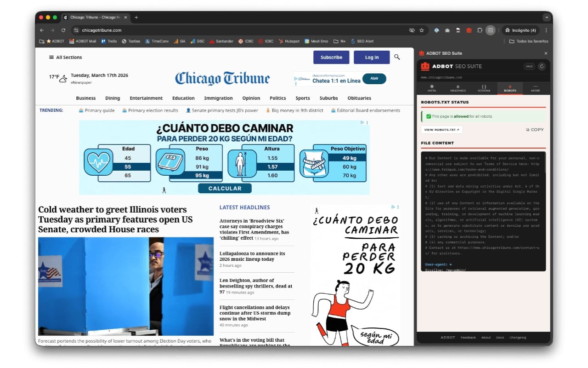
Task: Click the Chicago Tribune logo
Action: (222, 78)
